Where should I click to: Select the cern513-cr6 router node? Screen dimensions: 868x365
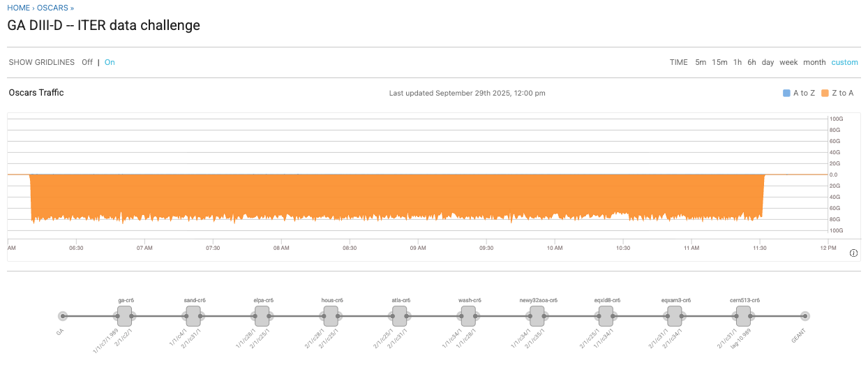click(x=743, y=316)
